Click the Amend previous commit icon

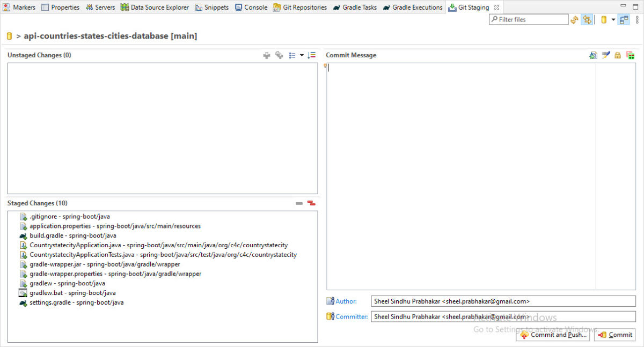(x=593, y=55)
